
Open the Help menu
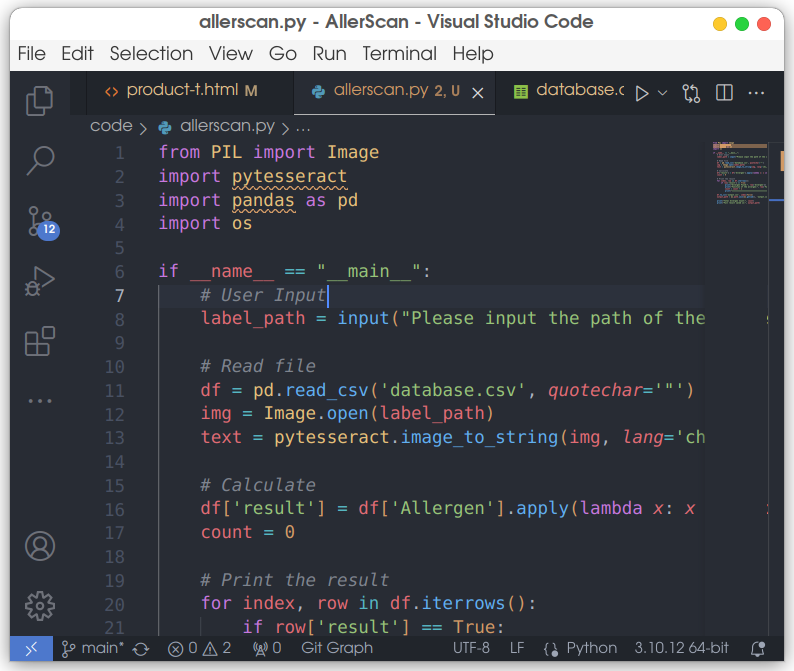click(473, 54)
